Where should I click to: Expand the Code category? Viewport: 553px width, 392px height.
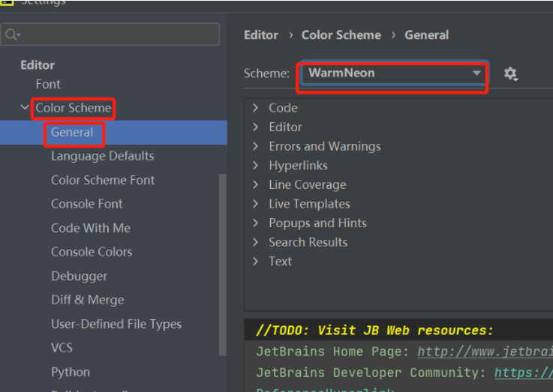pyautogui.click(x=256, y=108)
